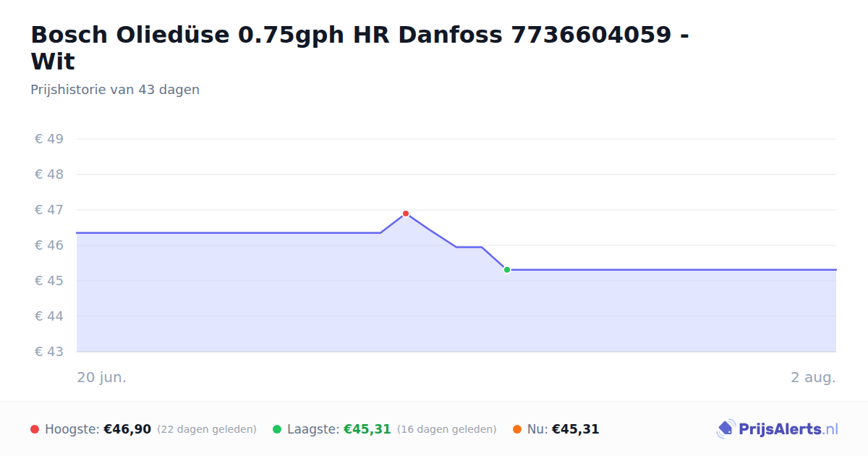The image size is (868, 456).
Task: Click the green Laagste legend dot
Action: tap(277, 429)
